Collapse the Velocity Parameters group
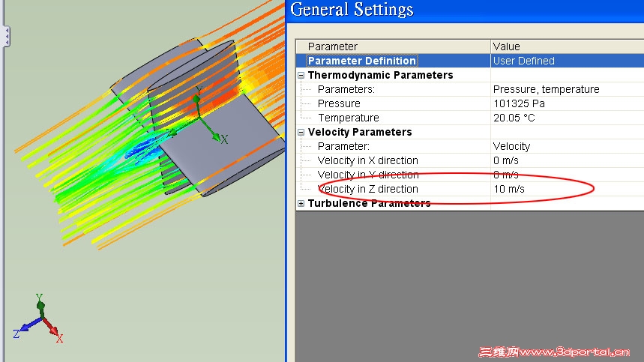This screenshot has width=644, height=362. click(x=301, y=132)
